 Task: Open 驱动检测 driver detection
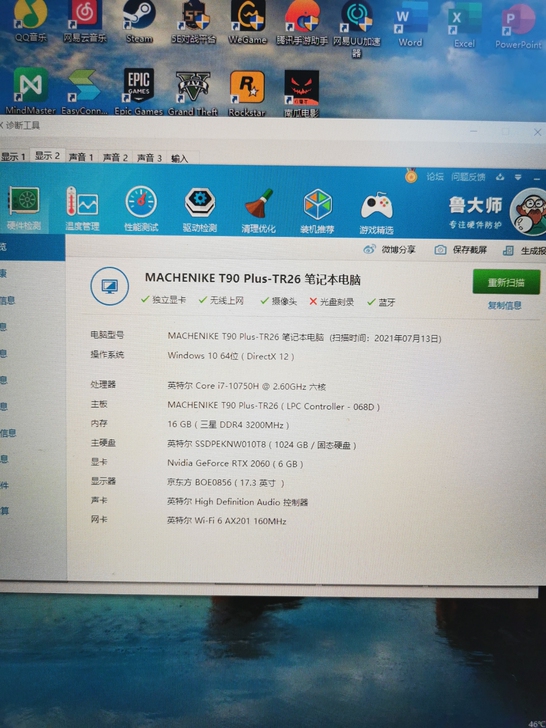[x=200, y=210]
